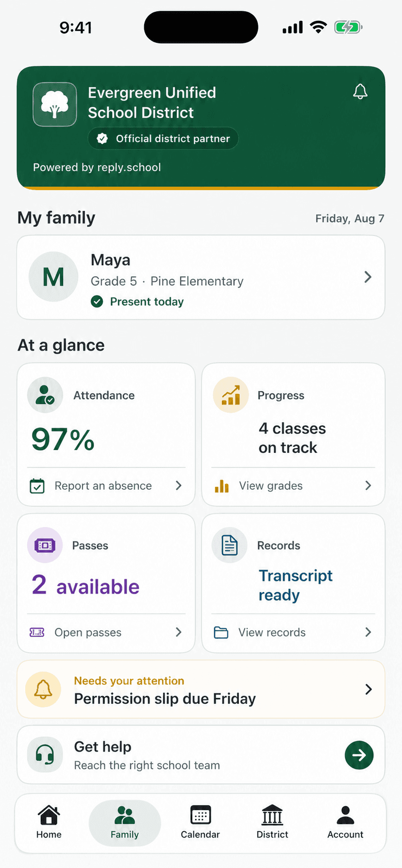
Task: Tap the Evergreen tree logo icon
Action: click(x=55, y=104)
